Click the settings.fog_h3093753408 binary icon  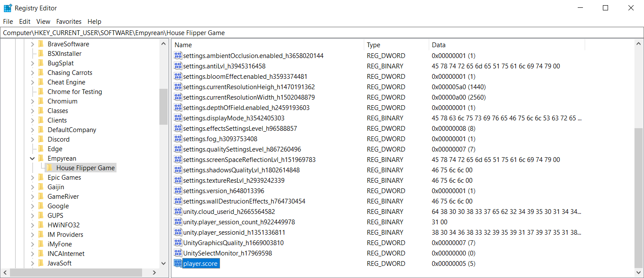[x=178, y=139]
